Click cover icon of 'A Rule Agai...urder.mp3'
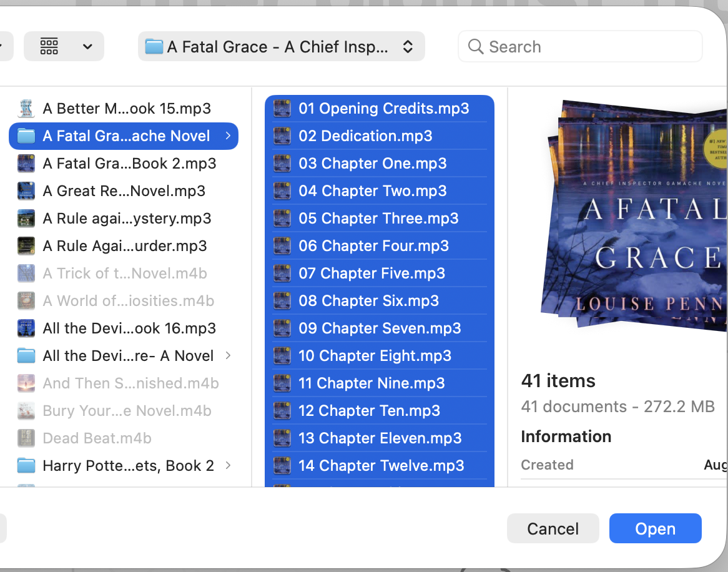This screenshot has width=728, height=572. (x=26, y=245)
